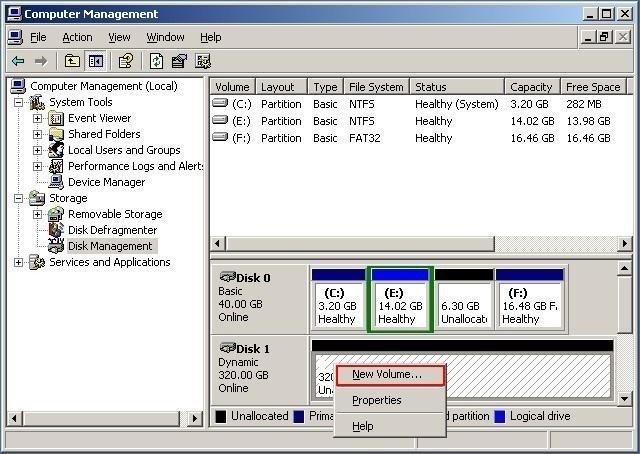Click the Services and Applications icon
640x454 pixels.
point(37,262)
